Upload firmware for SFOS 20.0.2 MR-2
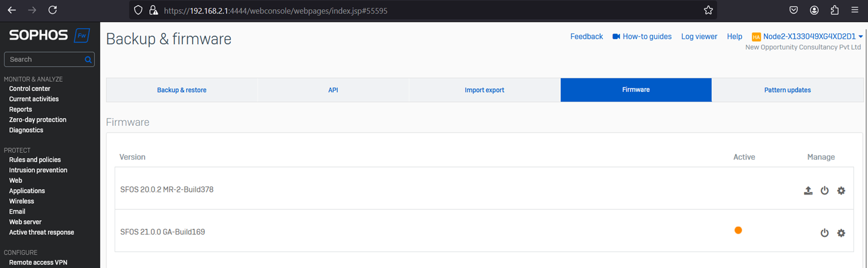This screenshot has height=268, width=868. pos(808,191)
